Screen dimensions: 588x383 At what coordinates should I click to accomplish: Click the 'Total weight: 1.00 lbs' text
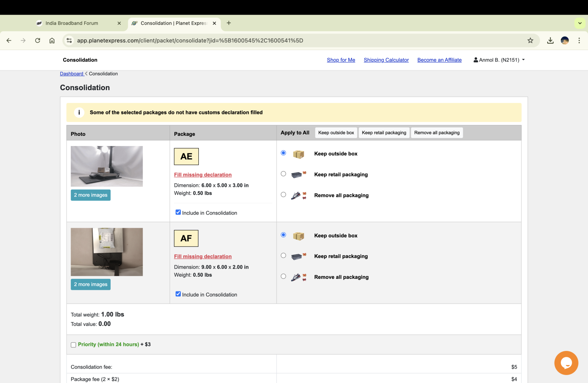pos(97,315)
